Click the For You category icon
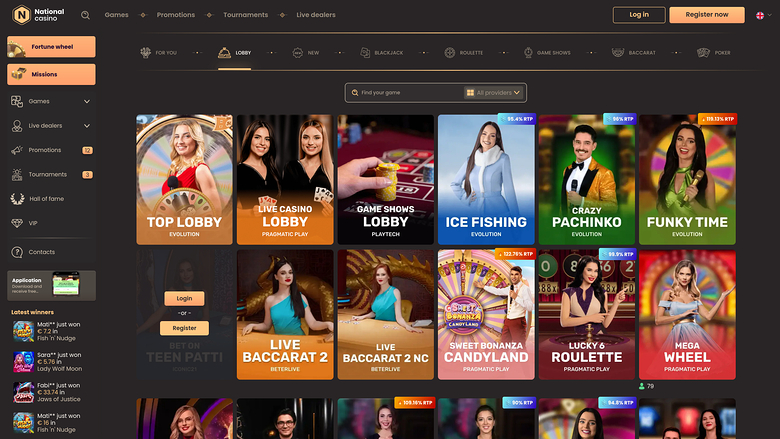The height and width of the screenshot is (439, 780). [145, 53]
